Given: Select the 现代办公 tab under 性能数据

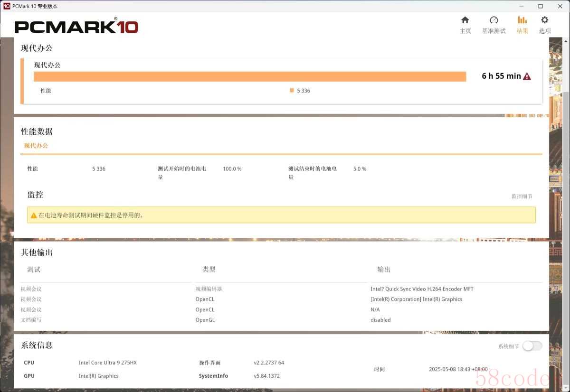Looking at the screenshot, I should coord(36,146).
